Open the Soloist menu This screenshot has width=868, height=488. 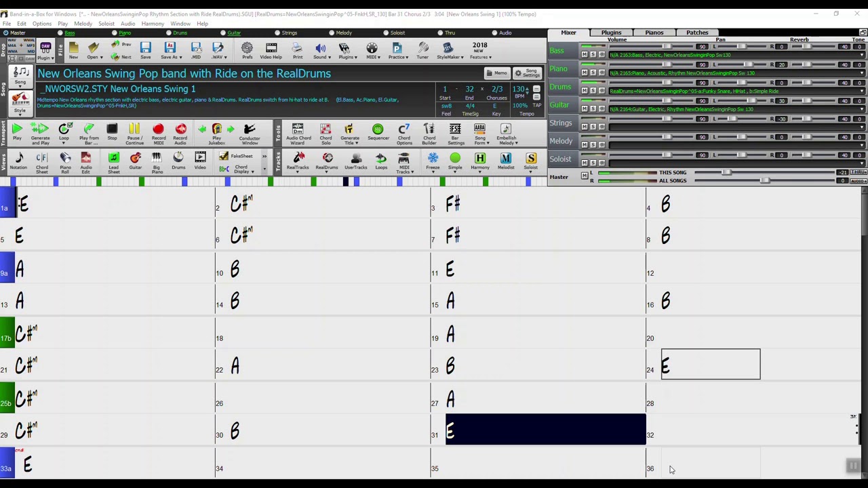(106, 24)
